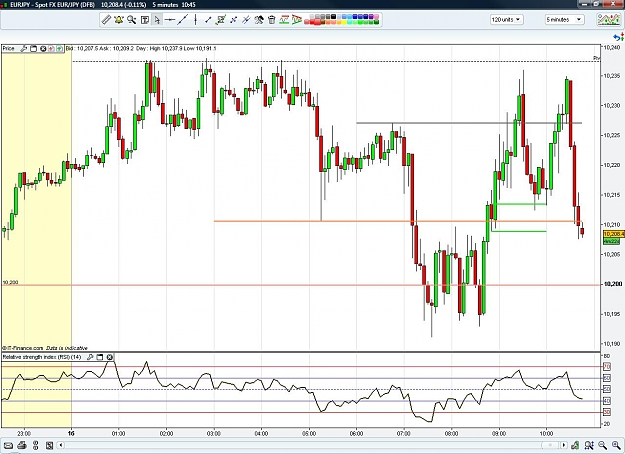Select the ruler measuring tool
The image size is (625, 454).
[x=106, y=20]
